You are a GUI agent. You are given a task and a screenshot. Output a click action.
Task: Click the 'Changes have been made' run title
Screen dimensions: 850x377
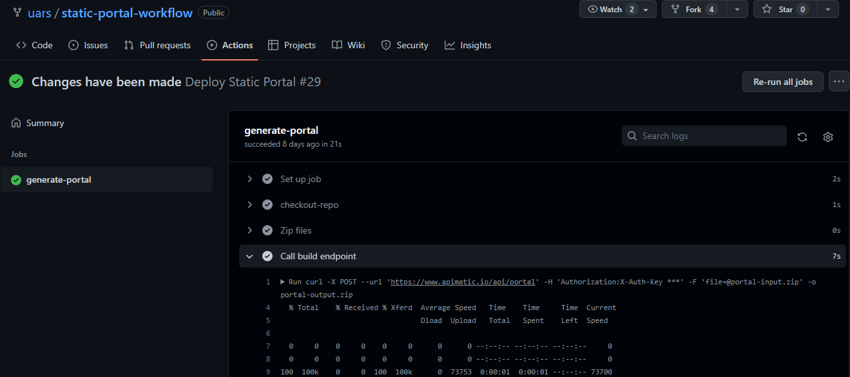point(106,82)
